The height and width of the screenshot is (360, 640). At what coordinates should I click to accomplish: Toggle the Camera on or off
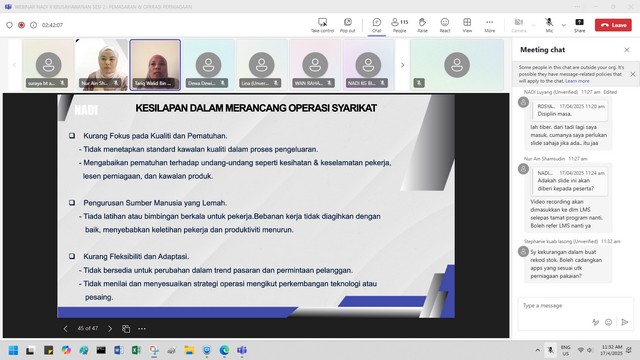pos(519,25)
